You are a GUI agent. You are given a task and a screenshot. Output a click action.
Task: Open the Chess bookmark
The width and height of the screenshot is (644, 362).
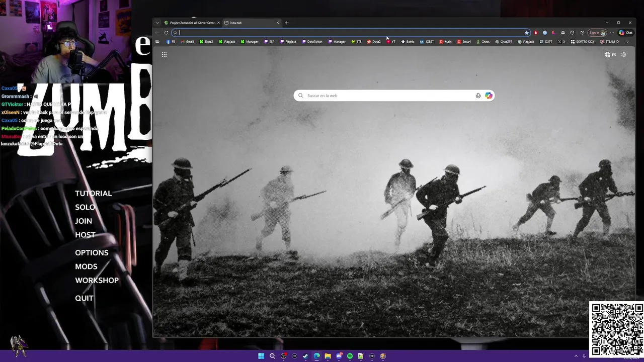(x=483, y=42)
